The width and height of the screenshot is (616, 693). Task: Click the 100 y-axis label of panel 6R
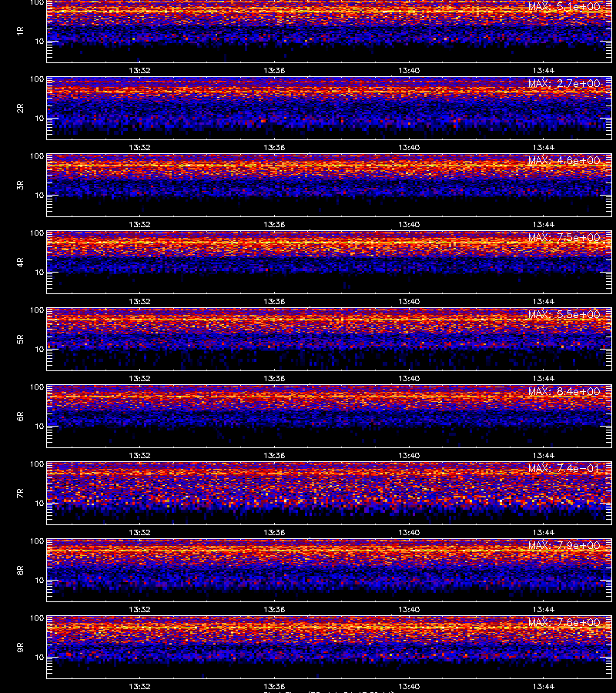(37, 387)
